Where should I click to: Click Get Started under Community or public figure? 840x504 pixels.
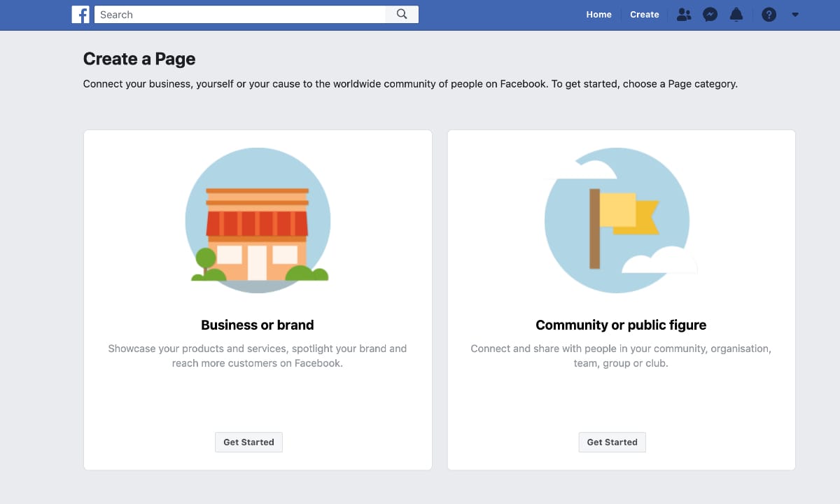[612, 442]
